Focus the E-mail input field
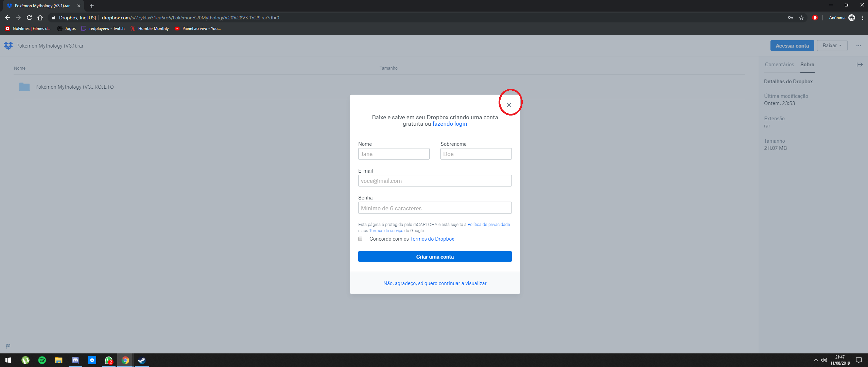The height and width of the screenshot is (367, 868). (435, 181)
